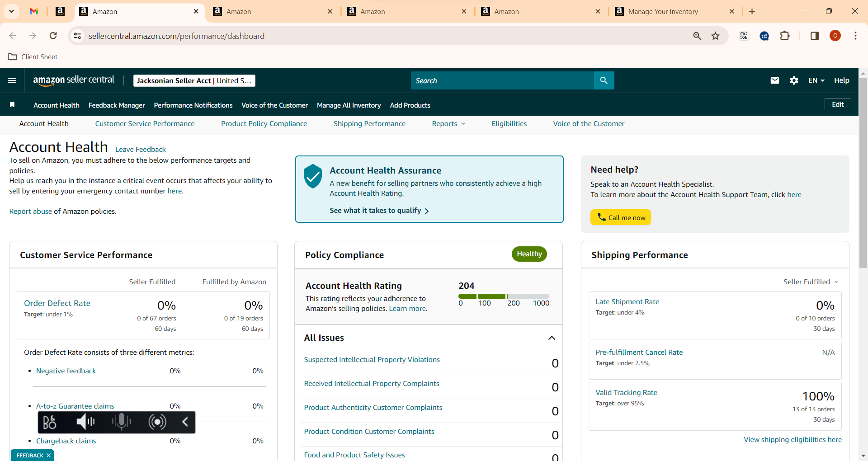Open Voice of the Customer sub-navigation tab

(589, 124)
